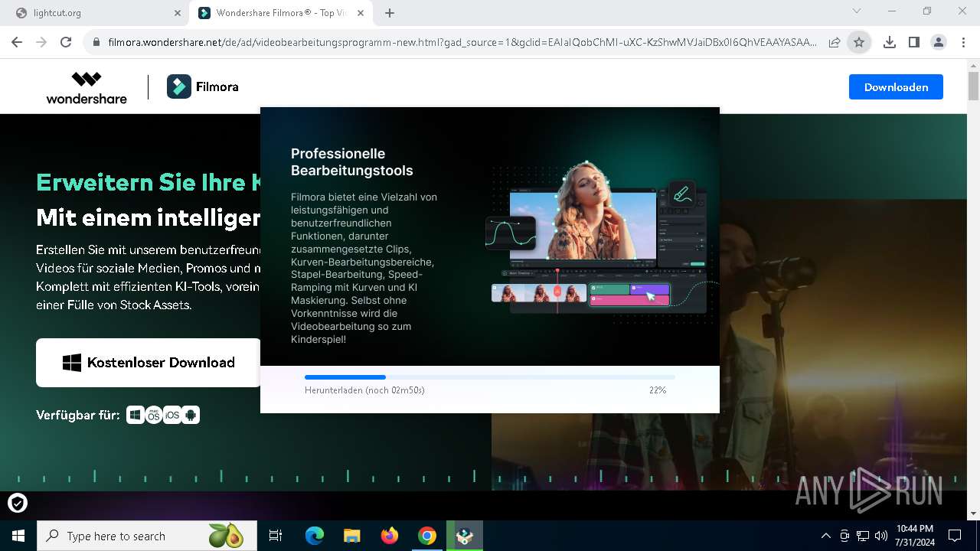Show hidden system tray icons
The width and height of the screenshot is (980, 551).
[x=825, y=536]
